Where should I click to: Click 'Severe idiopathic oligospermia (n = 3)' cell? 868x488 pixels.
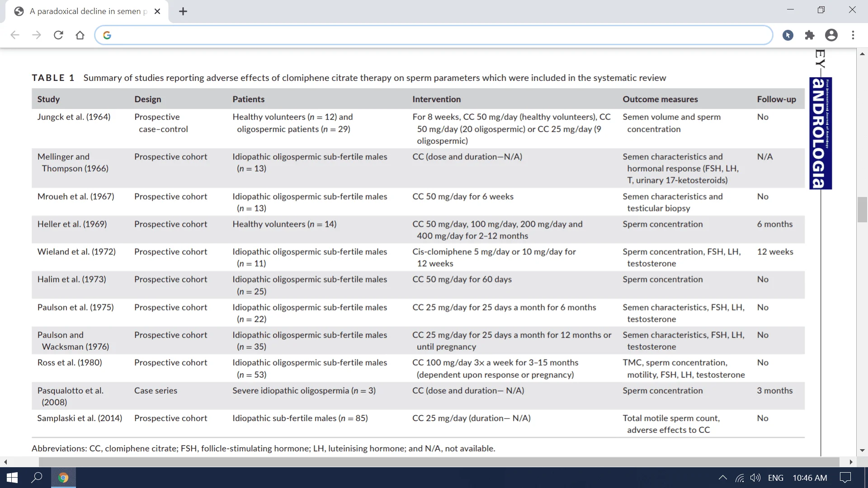[x=304, y=390]
